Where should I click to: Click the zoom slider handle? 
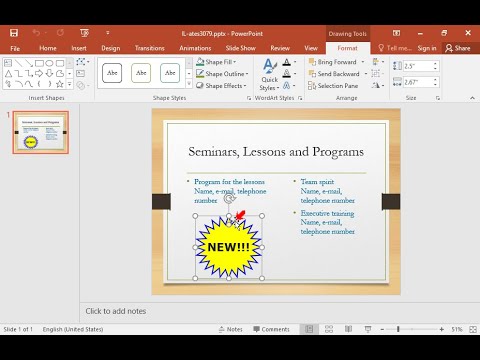point(398,329)
